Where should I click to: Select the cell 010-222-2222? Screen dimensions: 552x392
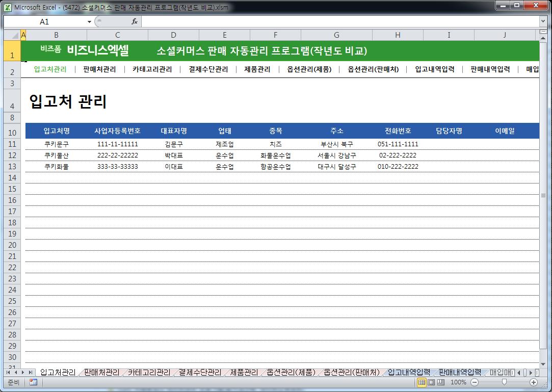[x=398, y=167]
